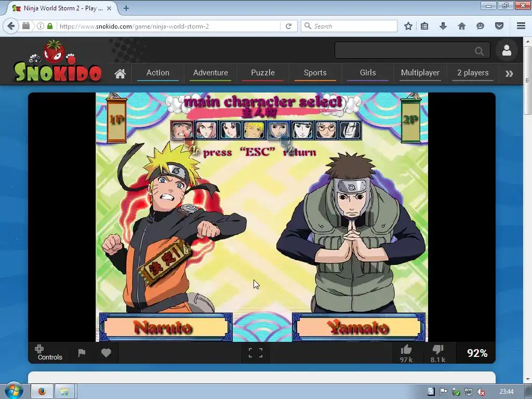
Task: Click the Snokido search magnifier icon
Action: click(479, 51)
